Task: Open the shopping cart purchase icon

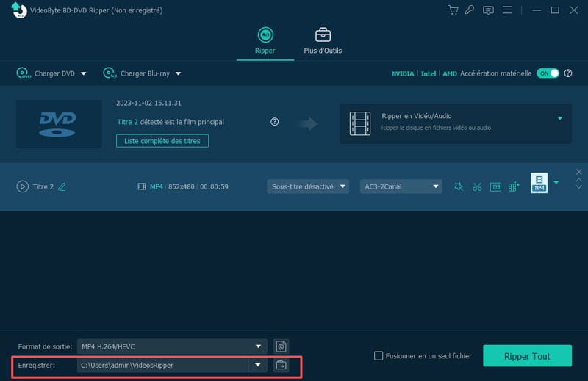Action: click(x=453, y=10)
